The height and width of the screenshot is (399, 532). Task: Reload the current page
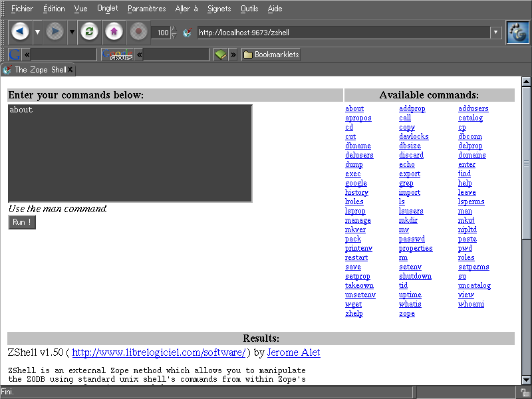[89, 32]
